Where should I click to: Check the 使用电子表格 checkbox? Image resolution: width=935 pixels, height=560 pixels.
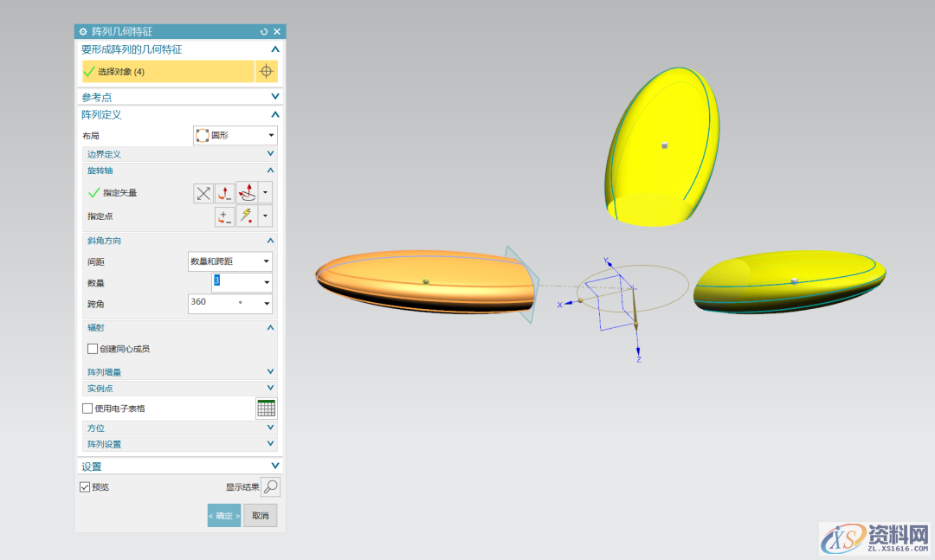tap(87, 409)
